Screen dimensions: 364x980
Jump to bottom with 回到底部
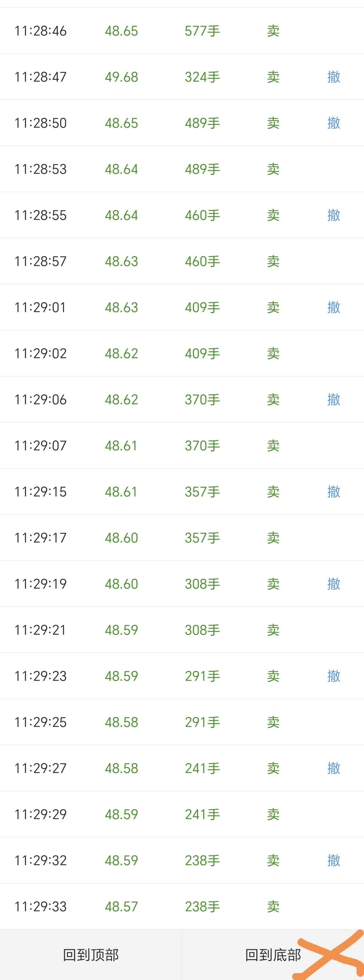pos(273,955)
